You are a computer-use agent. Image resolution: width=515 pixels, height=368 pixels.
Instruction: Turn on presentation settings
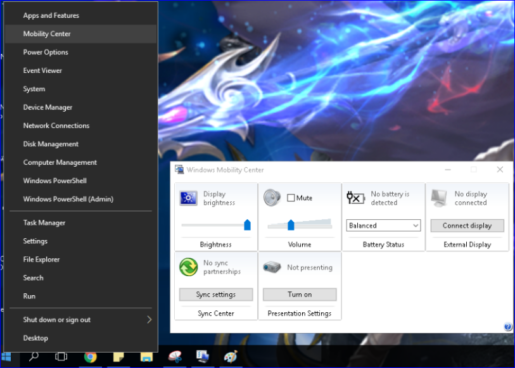pyautogui.click(x=300, y=294)
